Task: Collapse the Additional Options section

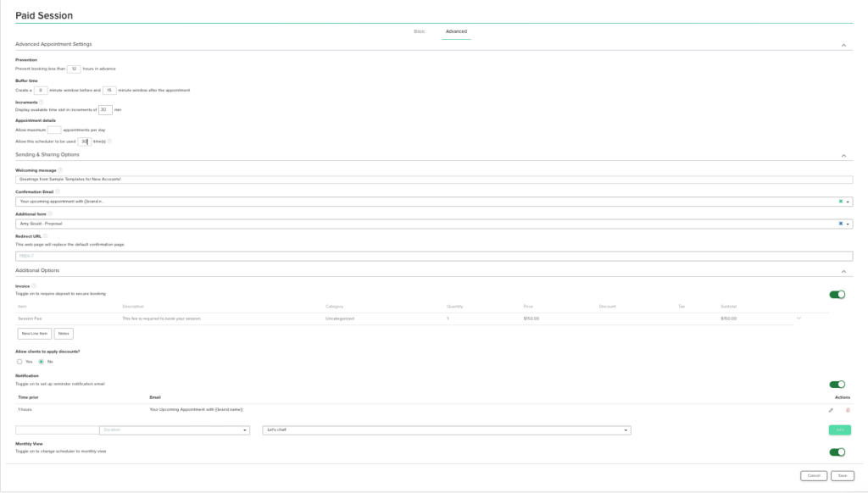Action: [x=843, y=271]
